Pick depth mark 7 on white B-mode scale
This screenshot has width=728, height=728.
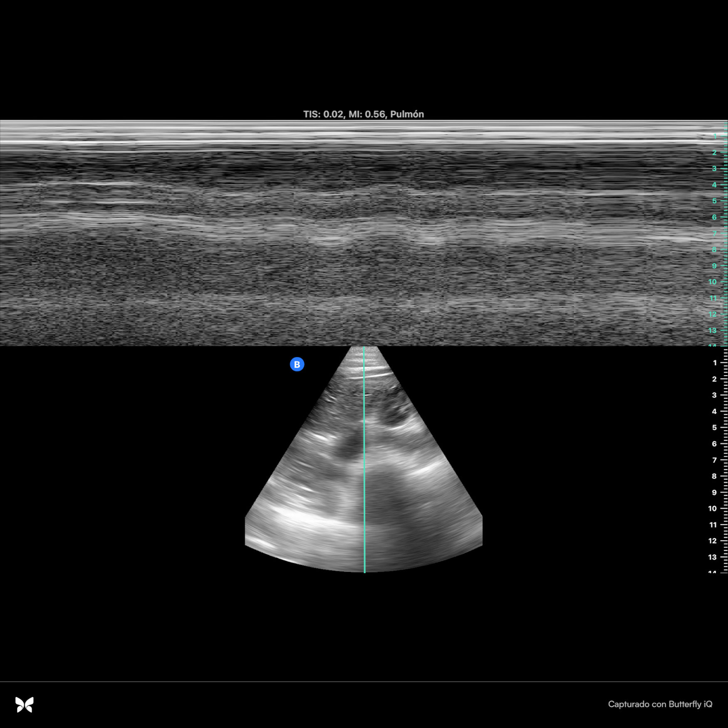click(714, 460)
